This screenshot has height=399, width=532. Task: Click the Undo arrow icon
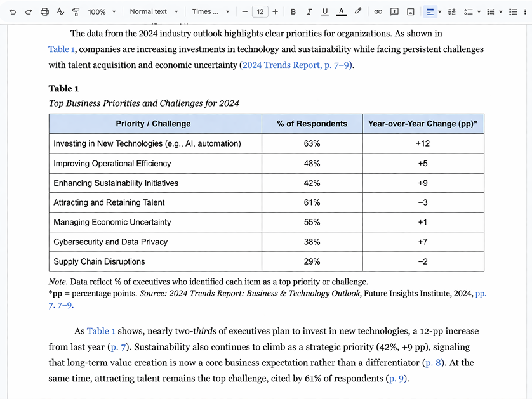13,11
